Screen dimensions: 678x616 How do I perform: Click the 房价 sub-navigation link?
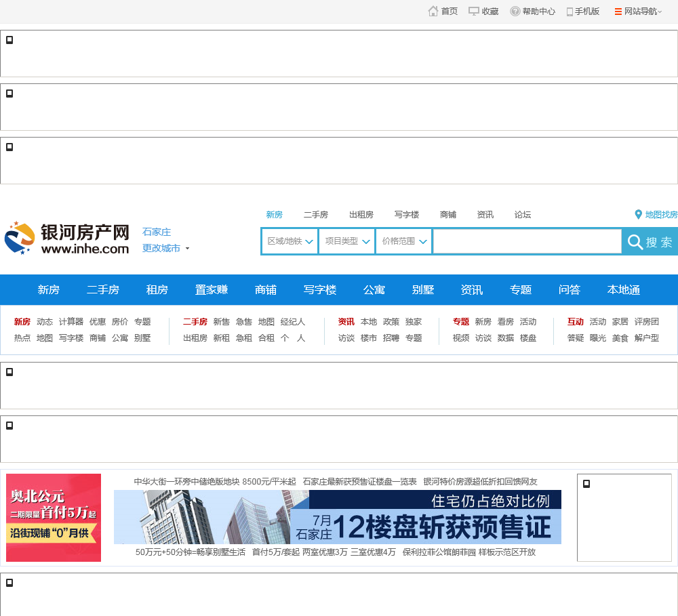(120, 322)
